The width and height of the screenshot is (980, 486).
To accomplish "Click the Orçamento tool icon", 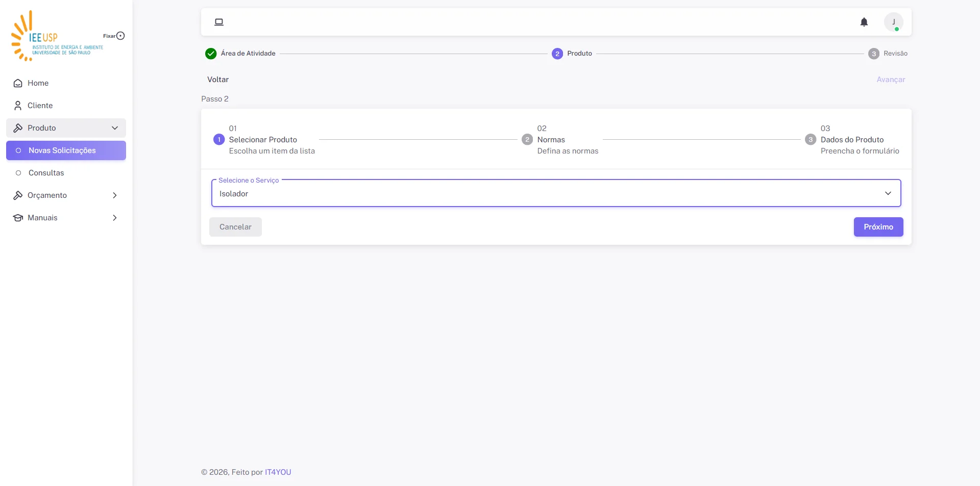I will 18,195.
